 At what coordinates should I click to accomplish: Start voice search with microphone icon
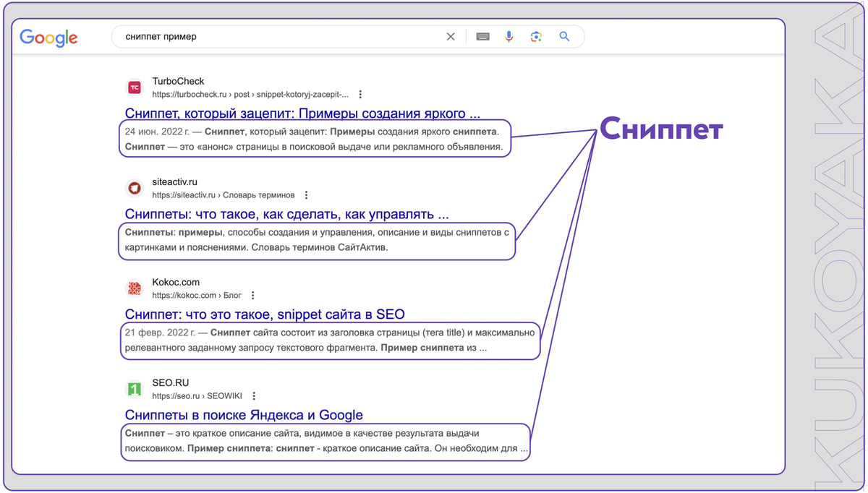pyautogui.click(x=509, y=37)
